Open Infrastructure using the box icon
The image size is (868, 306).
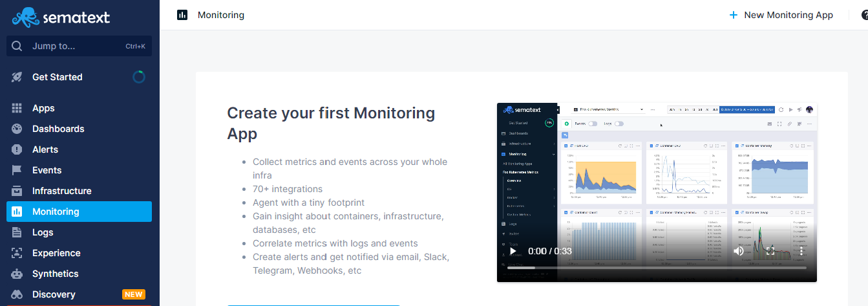point(17,191)
